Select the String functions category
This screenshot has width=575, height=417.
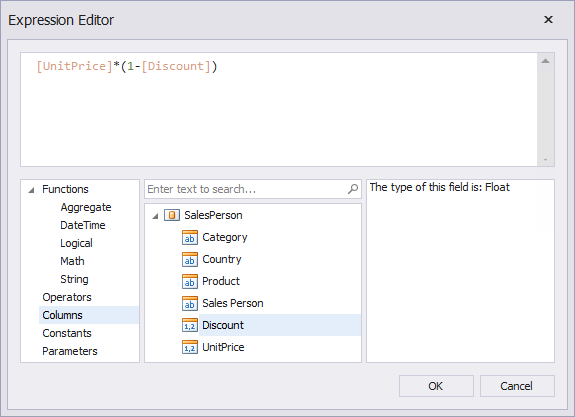point(74,279)
